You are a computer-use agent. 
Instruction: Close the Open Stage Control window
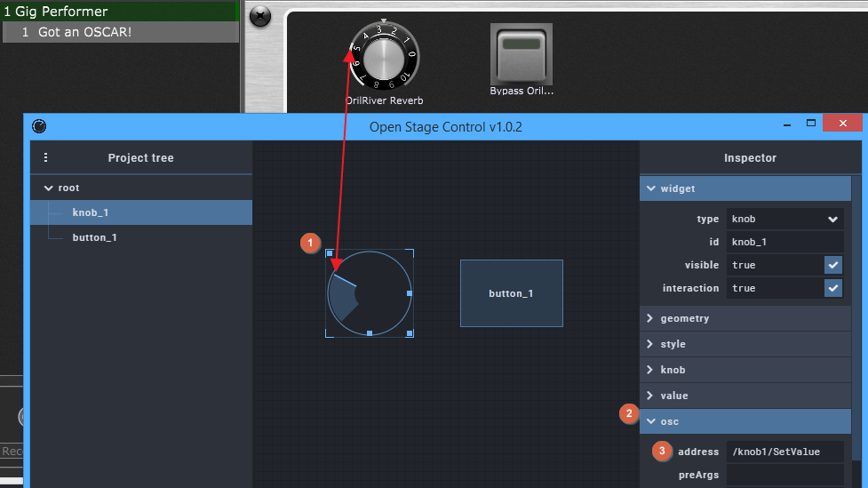(842, 123)
